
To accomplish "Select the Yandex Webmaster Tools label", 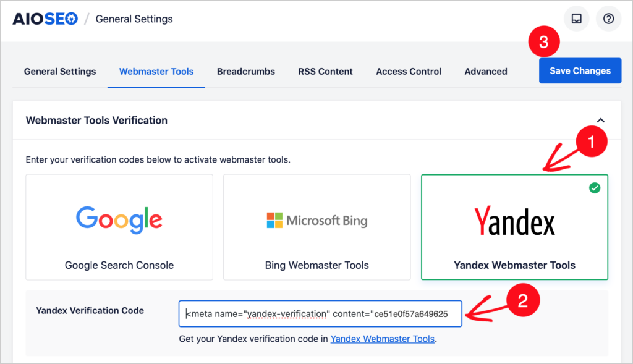I will coord(514,265).
